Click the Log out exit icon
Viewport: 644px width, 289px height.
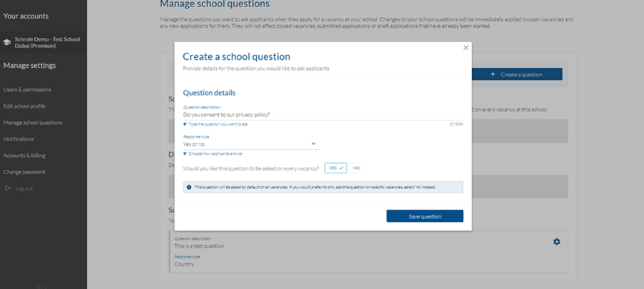[7, 188]
